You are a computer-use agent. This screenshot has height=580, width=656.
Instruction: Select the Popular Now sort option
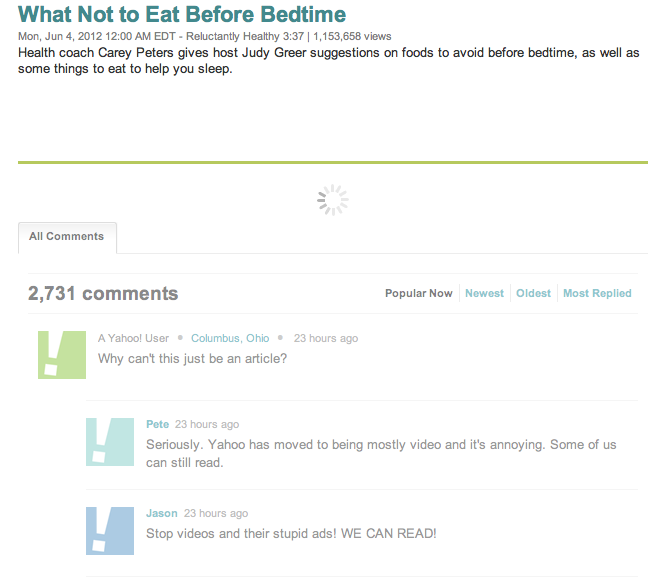(x=419, y=294)
